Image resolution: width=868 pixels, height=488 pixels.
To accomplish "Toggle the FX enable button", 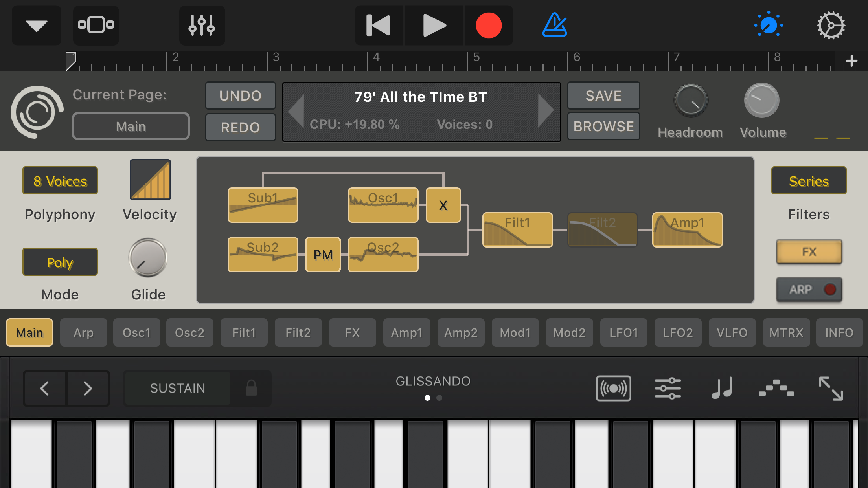I will pos(809,252).
